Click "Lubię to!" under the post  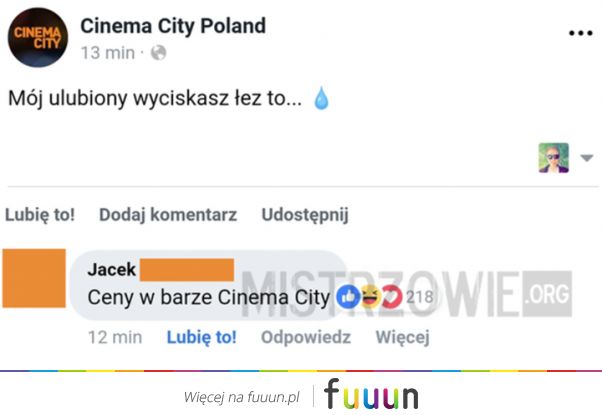tap(40, 215)
